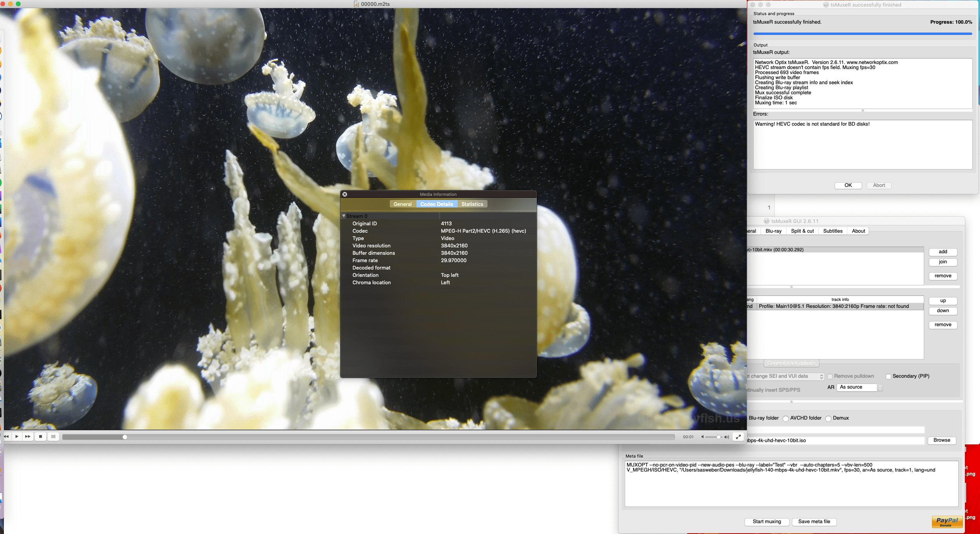
Task: Switch to the Blu-ray tab in tsMuxeR GUI
Action: click(x=773, y=231)
